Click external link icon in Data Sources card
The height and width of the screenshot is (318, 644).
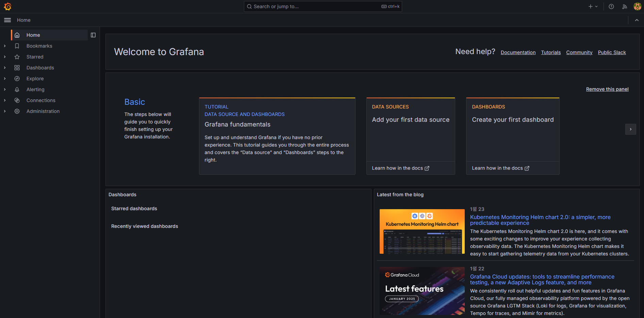(x=427, y=168)
